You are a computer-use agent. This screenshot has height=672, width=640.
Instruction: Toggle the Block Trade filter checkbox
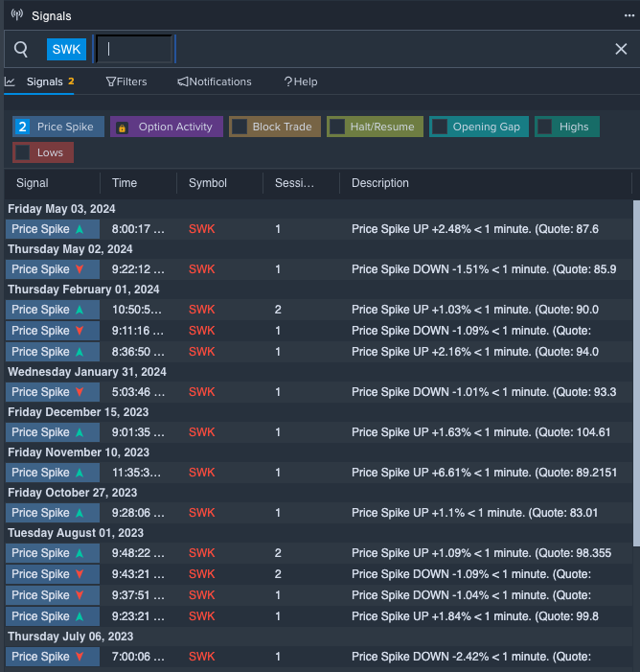[240, 127]
